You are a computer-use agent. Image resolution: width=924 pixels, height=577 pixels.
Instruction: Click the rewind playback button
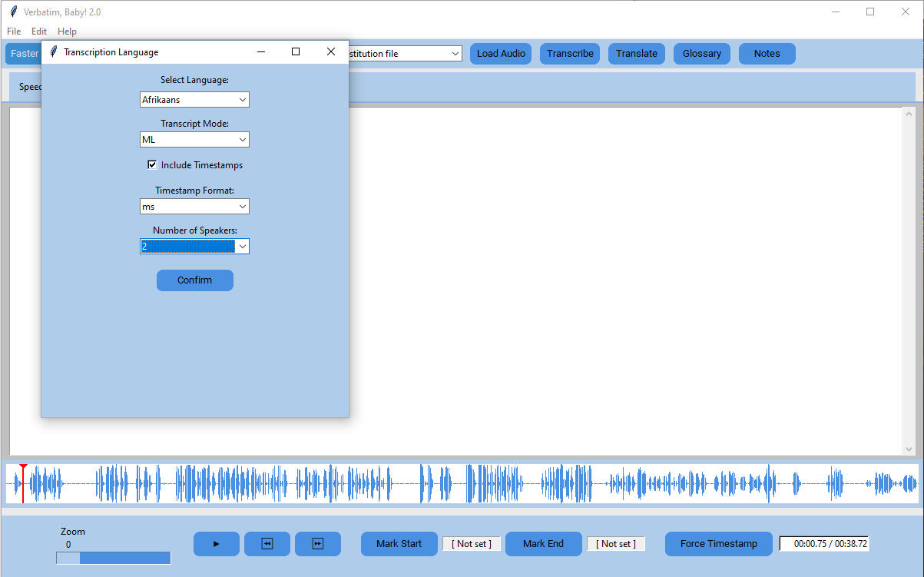[267, 544]
